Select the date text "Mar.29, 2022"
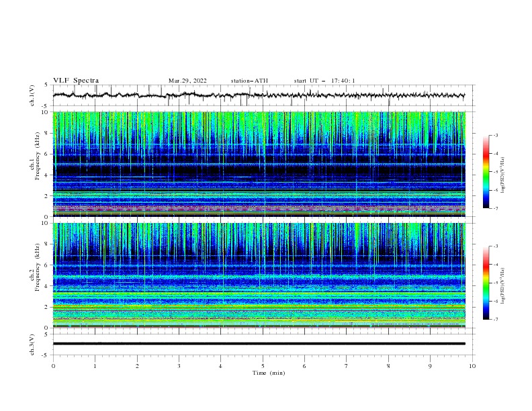The height and width of the screenshot is (411, 532). (187, 81)
